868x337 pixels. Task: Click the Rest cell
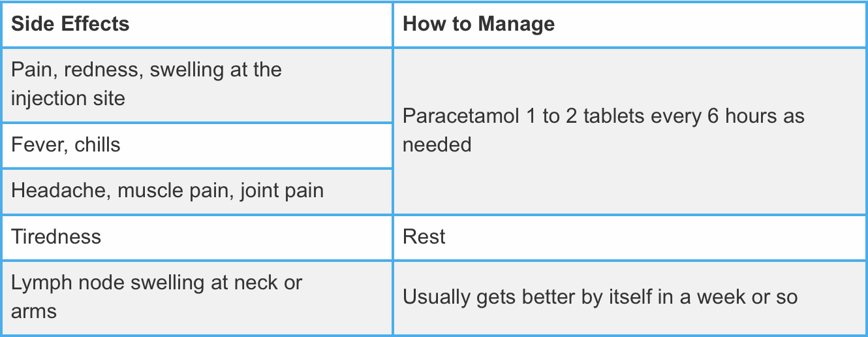pyautogui.click(x=629, y=236)
